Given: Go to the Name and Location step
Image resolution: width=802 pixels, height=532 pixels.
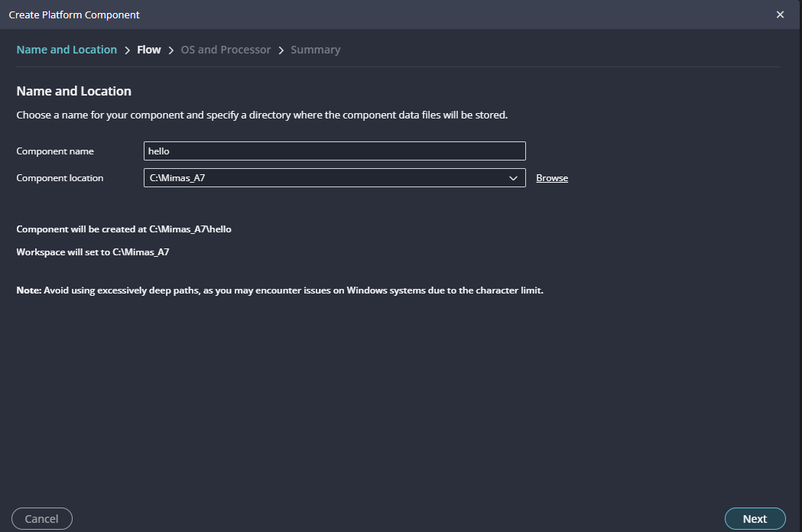Looking at the screenshot, I should pyautogui.click(x=67, y=50).
